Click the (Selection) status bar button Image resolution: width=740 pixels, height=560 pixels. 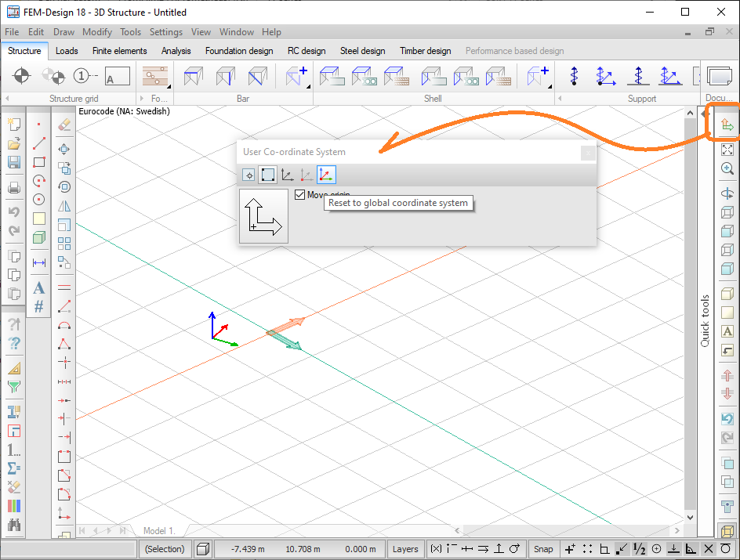(165, 549)
